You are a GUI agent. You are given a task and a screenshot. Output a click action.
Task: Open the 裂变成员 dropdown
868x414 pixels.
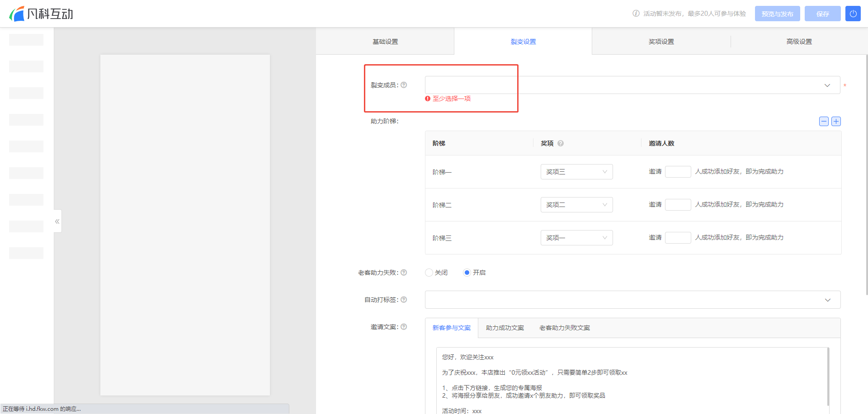click(632, 85)
